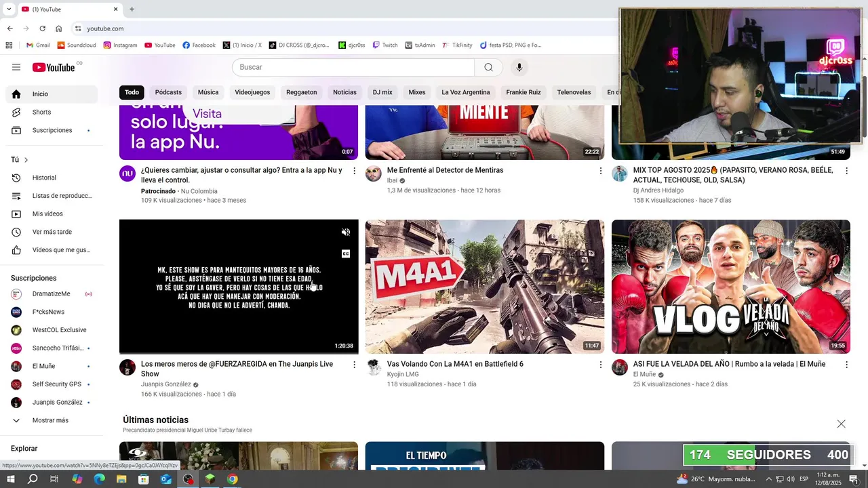
Task: Open Vídeos que me gustan
Action: (x=52, y=250)
